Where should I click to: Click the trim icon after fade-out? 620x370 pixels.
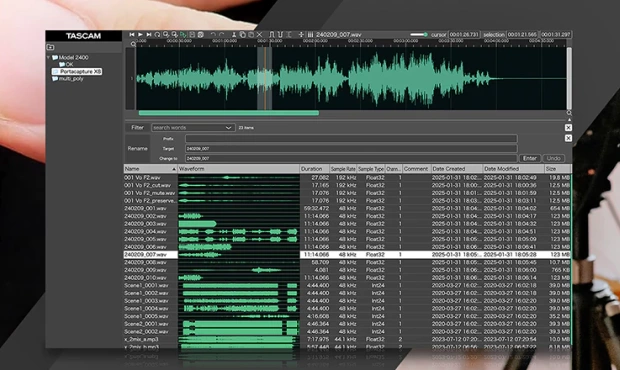click(x=289, y=35)
